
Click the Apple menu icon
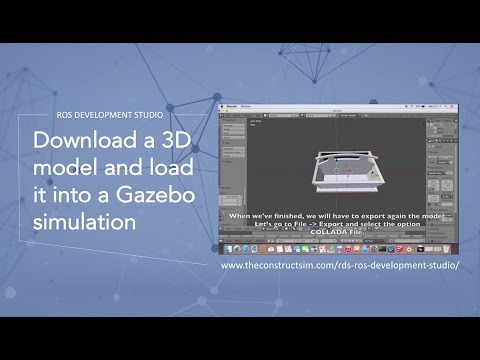(x=222, y=106)
